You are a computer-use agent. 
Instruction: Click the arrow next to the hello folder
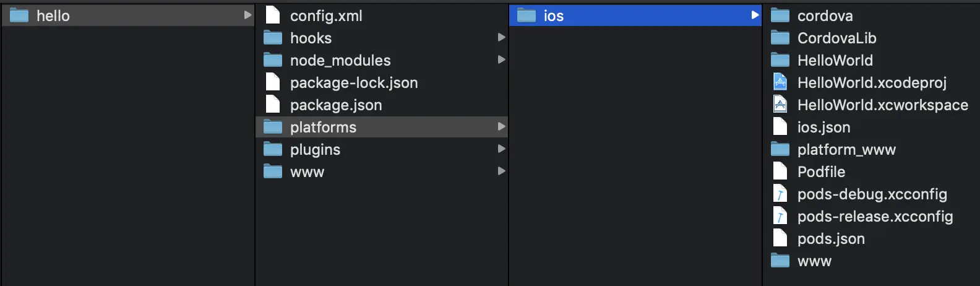pyautogui.click(x=248, y=15)
